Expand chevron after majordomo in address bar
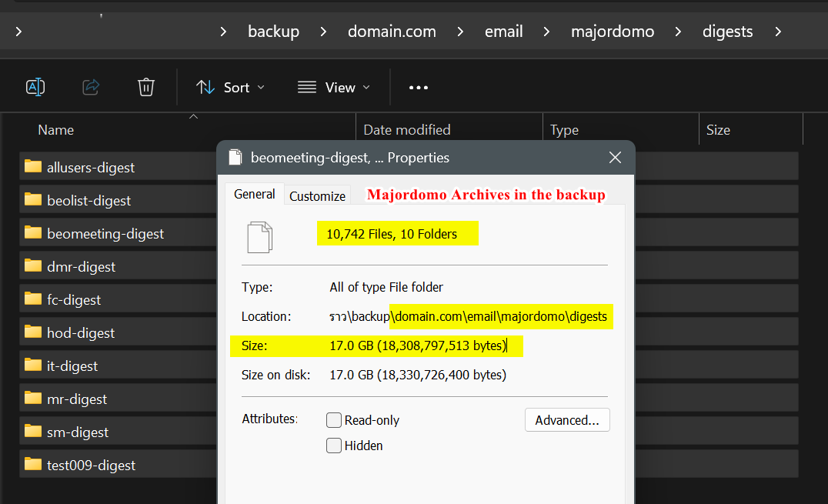Viewport: 828px width, 504px height. [678, 32]
